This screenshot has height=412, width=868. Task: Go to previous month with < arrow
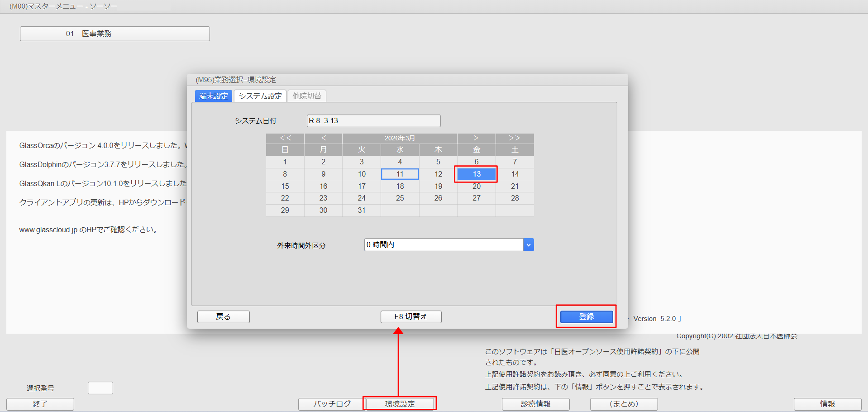pos(323,138)
